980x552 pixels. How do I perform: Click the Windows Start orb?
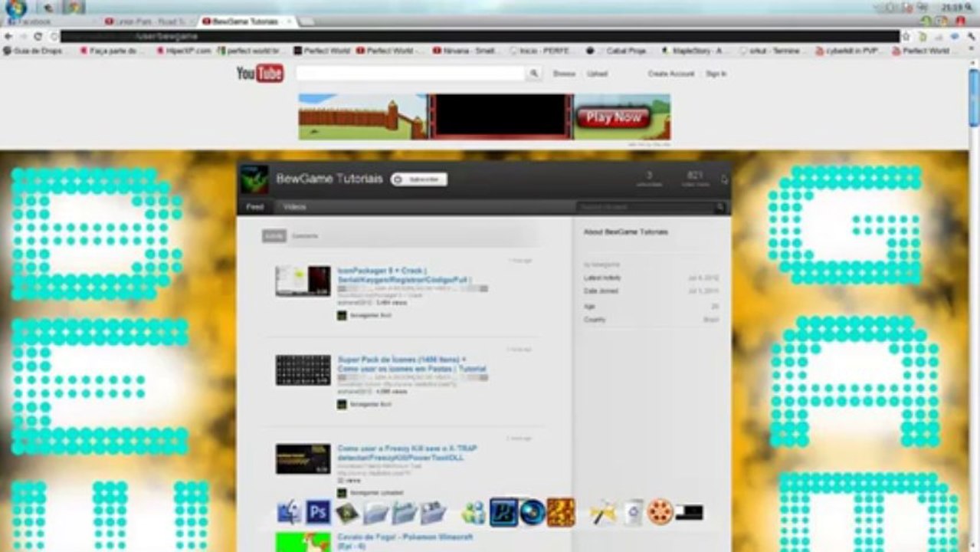(15, 8)
